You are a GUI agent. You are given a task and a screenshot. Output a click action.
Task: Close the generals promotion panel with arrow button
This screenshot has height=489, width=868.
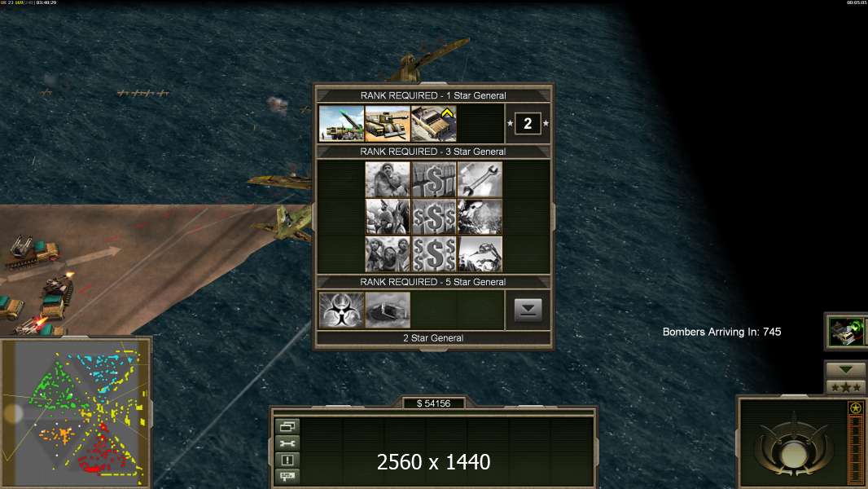point(528,311)
